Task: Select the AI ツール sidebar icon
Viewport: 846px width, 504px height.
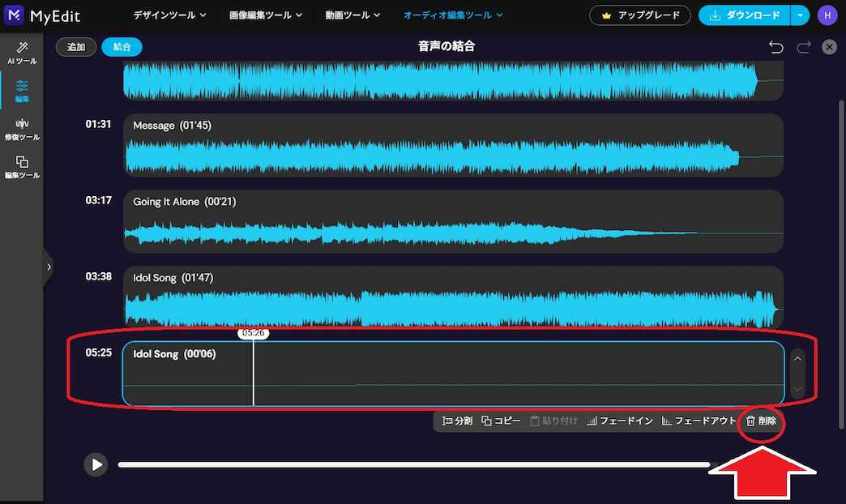Action: click(x=21, y=54)
